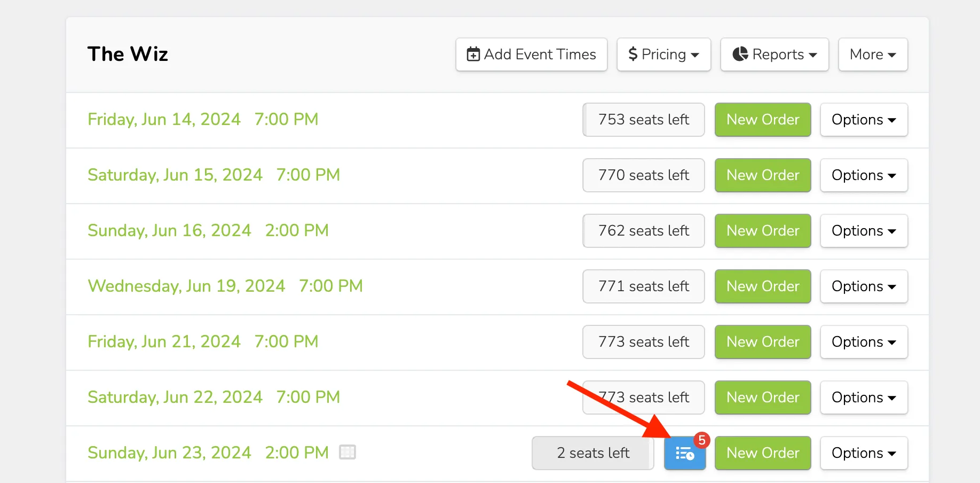Screen dimensions: 980x483
Task: Open the blue waitlist icon with badge 5
Action: 685,454
